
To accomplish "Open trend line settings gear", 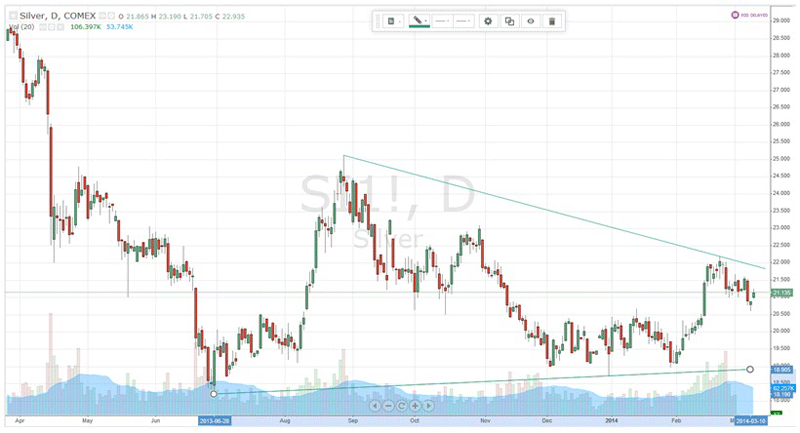I will 488,21.
